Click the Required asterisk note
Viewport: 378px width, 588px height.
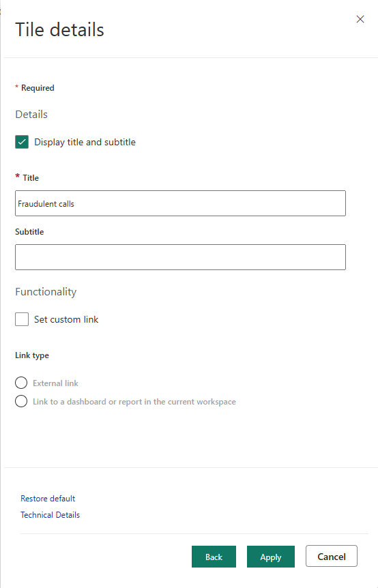35,88
